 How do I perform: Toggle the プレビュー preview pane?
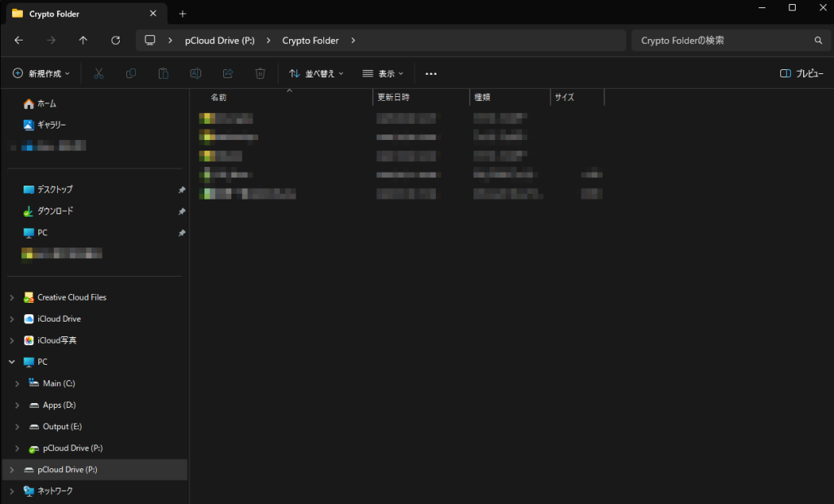point(801,73)
